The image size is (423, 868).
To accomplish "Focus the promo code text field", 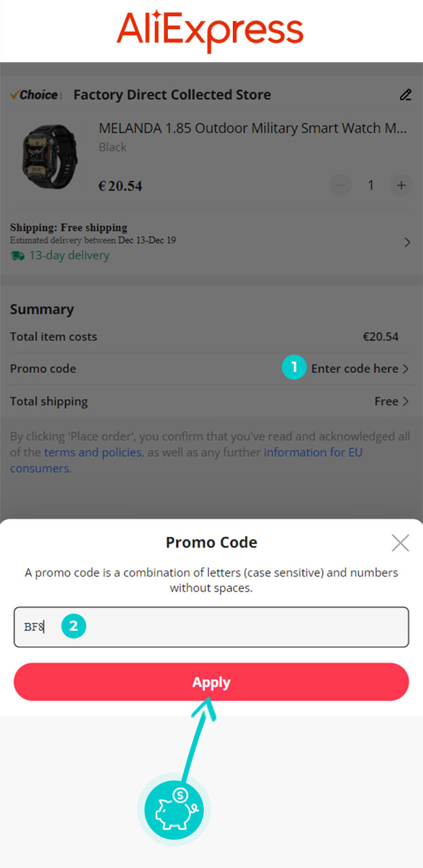I will pos(211,627).
